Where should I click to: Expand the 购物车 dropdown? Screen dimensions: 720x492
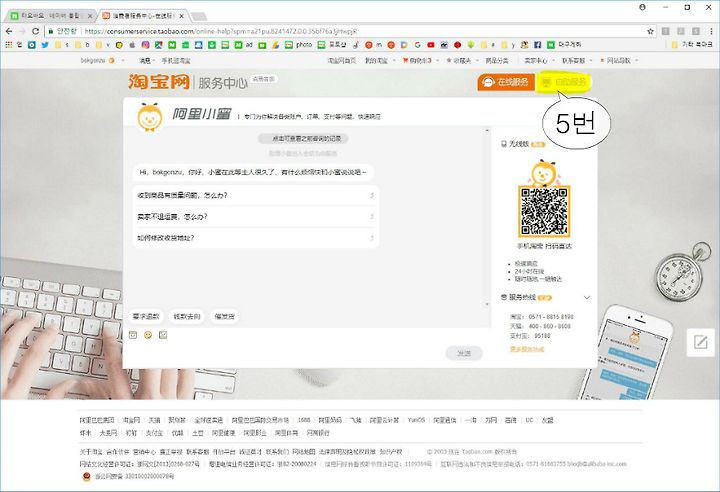pyautogui.click(x=420, y=61)
